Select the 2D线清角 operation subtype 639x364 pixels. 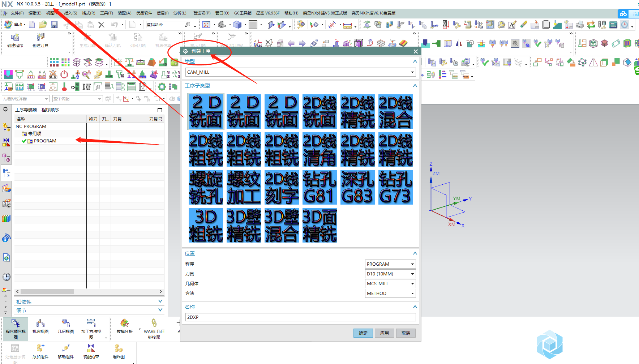tap(319, 150)
